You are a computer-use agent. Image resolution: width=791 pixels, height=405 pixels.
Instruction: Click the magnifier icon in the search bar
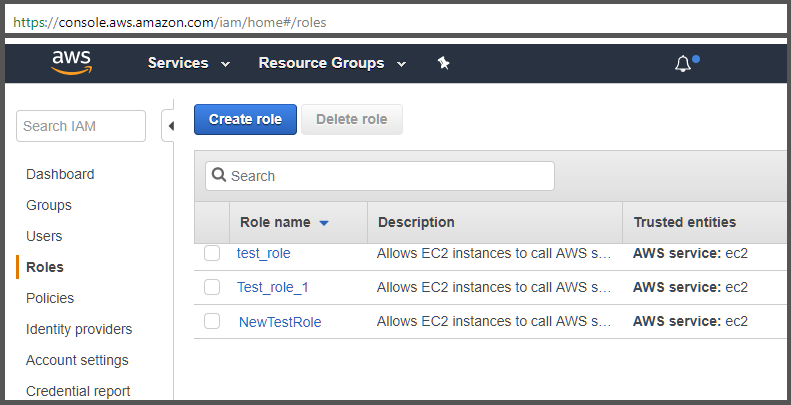(x=219, y=176)
